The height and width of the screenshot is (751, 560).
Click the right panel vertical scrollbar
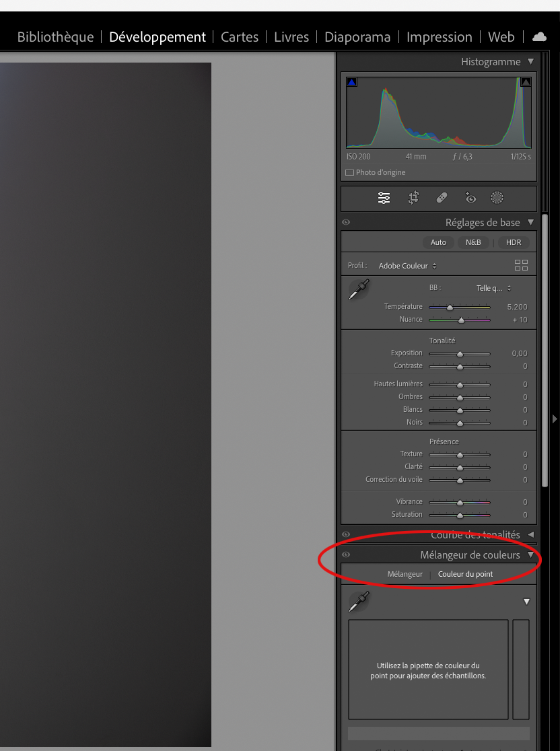pos(545,350)
